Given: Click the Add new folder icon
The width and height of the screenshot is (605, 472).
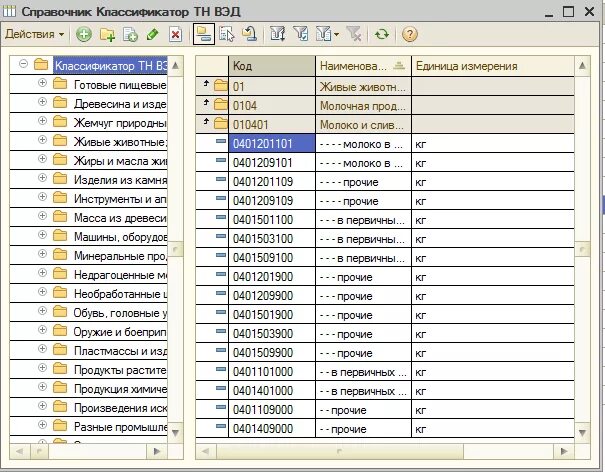Looking at the screenshot, I should point(107,35).
